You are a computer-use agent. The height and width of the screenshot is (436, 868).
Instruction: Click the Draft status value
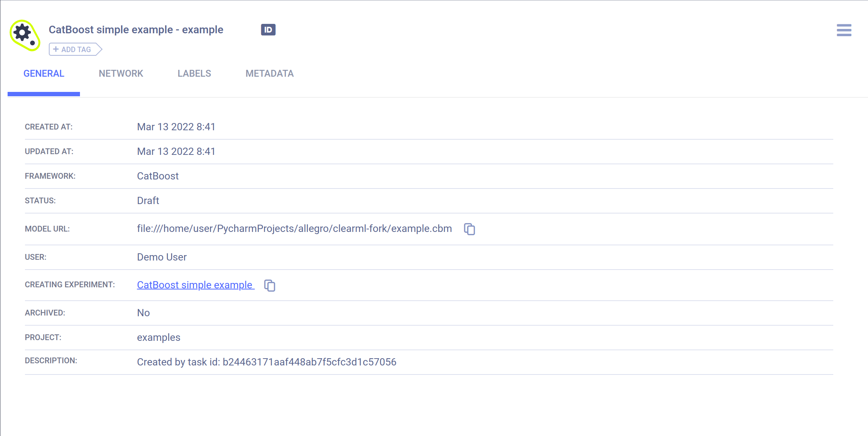[x=148, y=200]
